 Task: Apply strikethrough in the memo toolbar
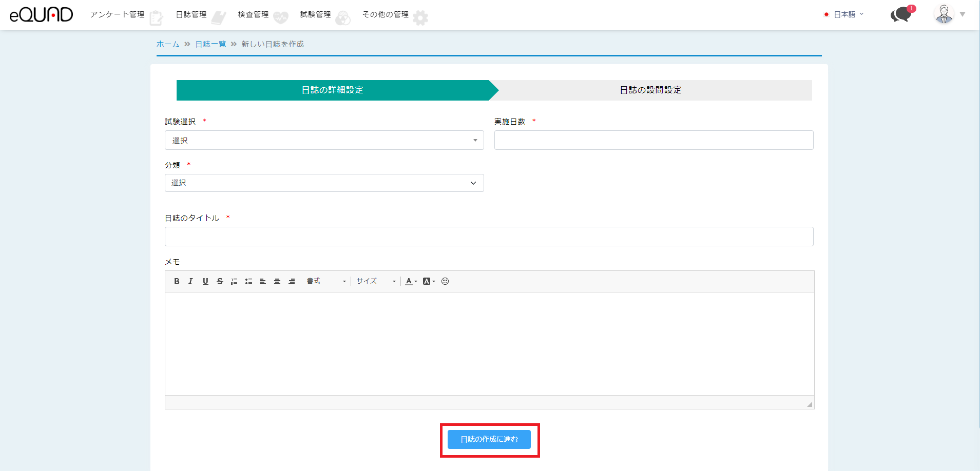coord(220,281)
